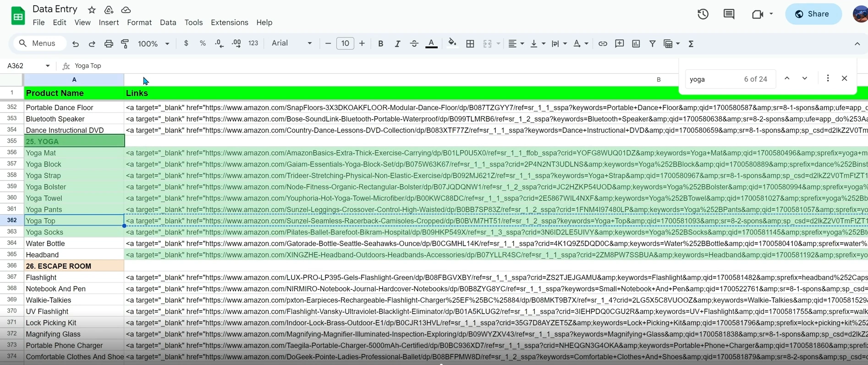Activate the paint format tool

point(125,44)
